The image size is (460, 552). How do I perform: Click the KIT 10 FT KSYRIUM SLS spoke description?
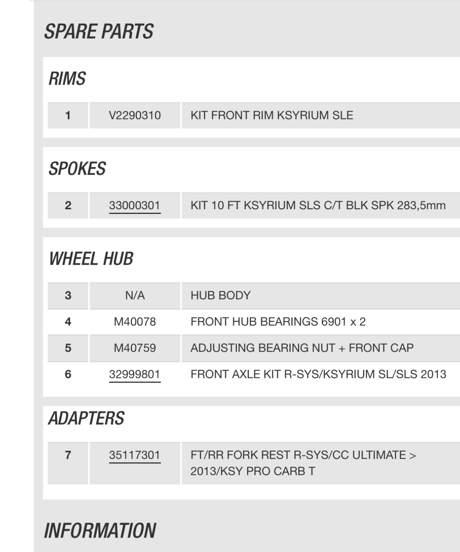click(318, 205)
